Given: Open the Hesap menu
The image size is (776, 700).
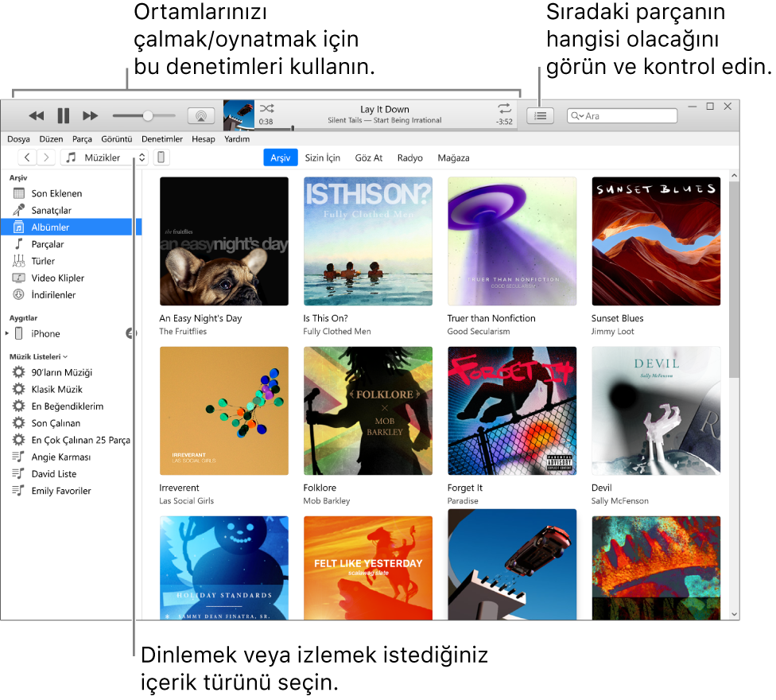Looking at the screenshot, I should pyautogui.click(x=204, y=139).
